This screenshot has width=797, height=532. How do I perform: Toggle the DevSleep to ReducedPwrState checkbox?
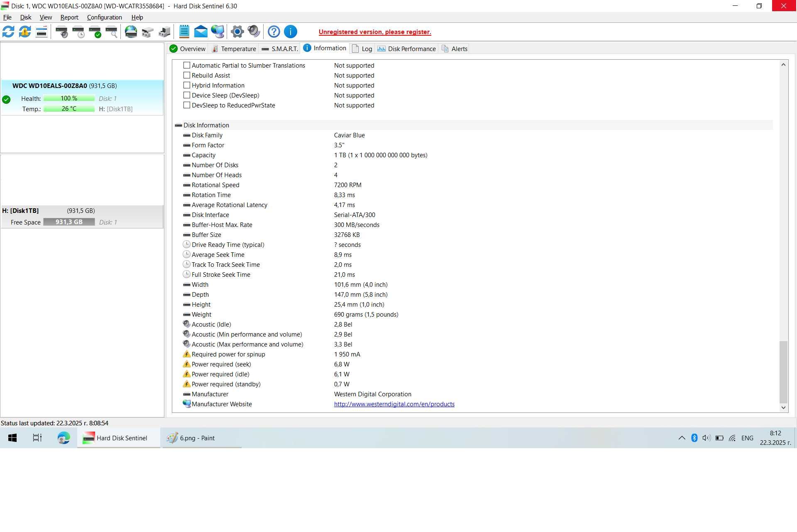187,105
